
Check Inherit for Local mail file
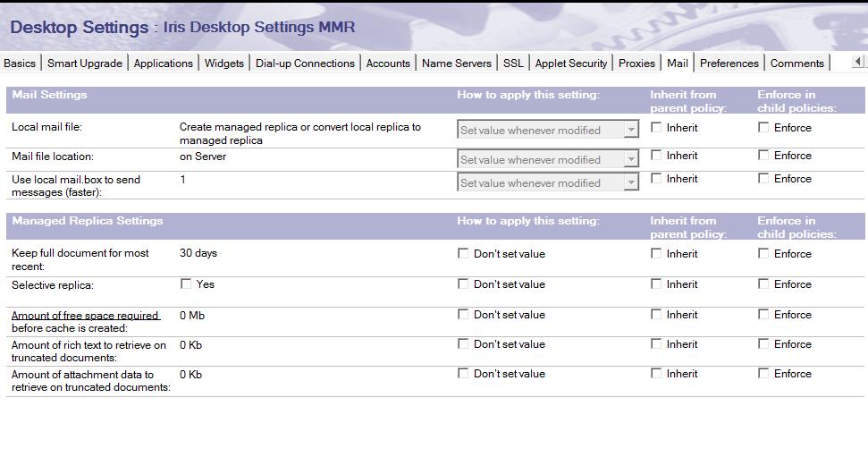pos(656,127)
